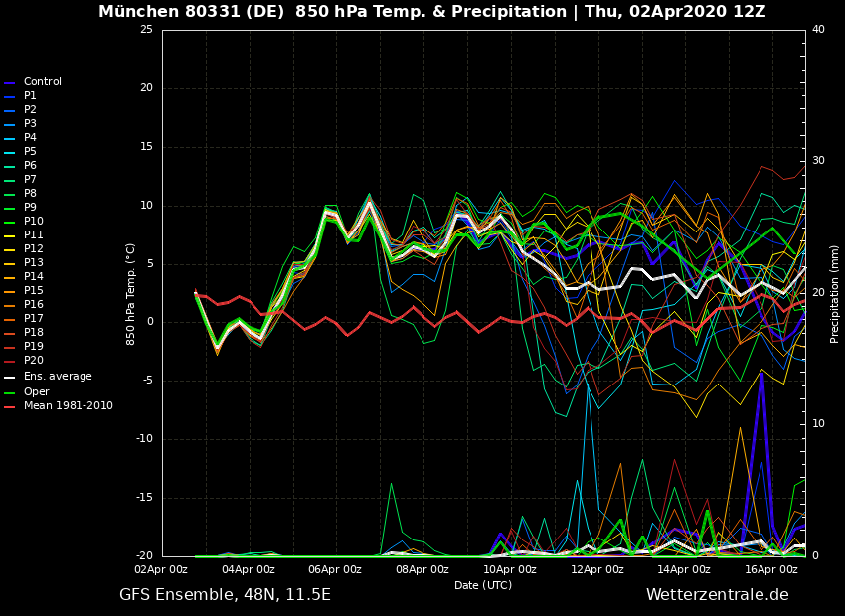Image resolution: width=845 pixels, height=616 pixels.
Task: Click the Precipitation (mm) axis label
Action: [835, 294]
